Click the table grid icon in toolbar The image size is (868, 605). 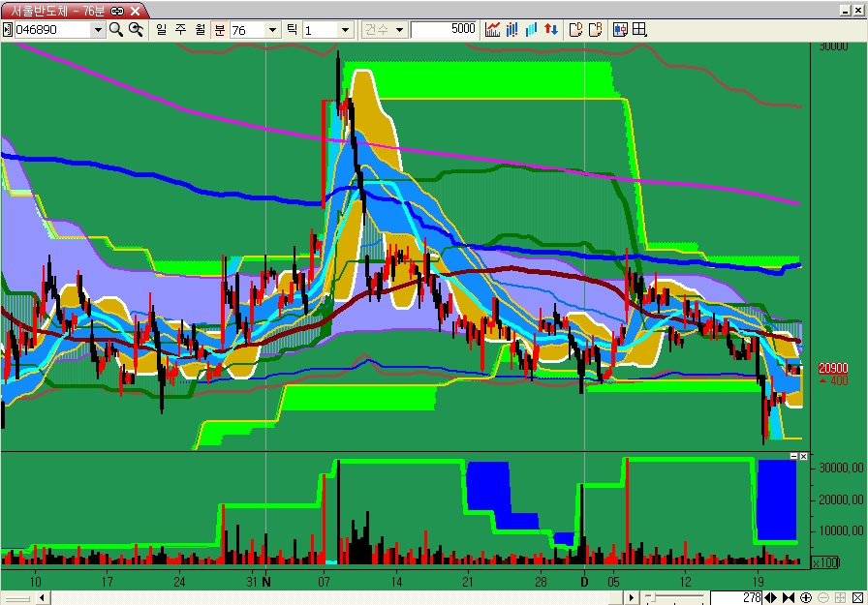[639, 29]
